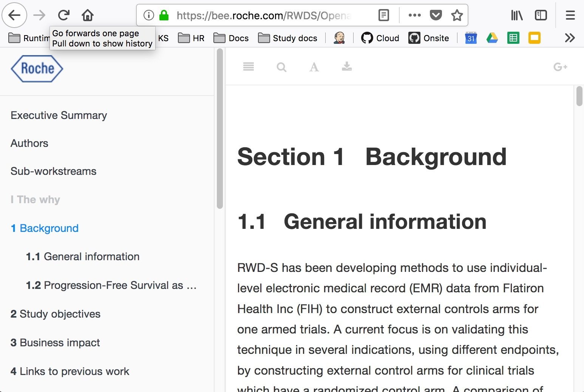The image size is (584, 392).
Task: Download the document via download icon
Action: coord(346,67)
